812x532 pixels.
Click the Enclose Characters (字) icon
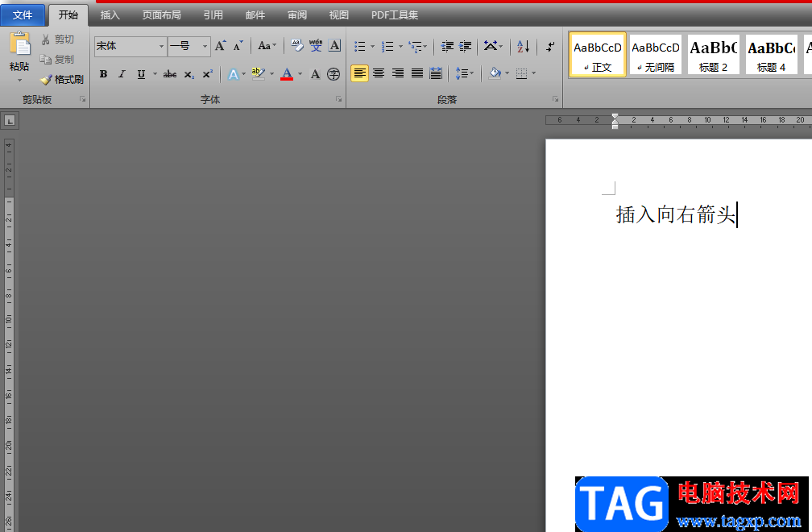coord(333,74)
